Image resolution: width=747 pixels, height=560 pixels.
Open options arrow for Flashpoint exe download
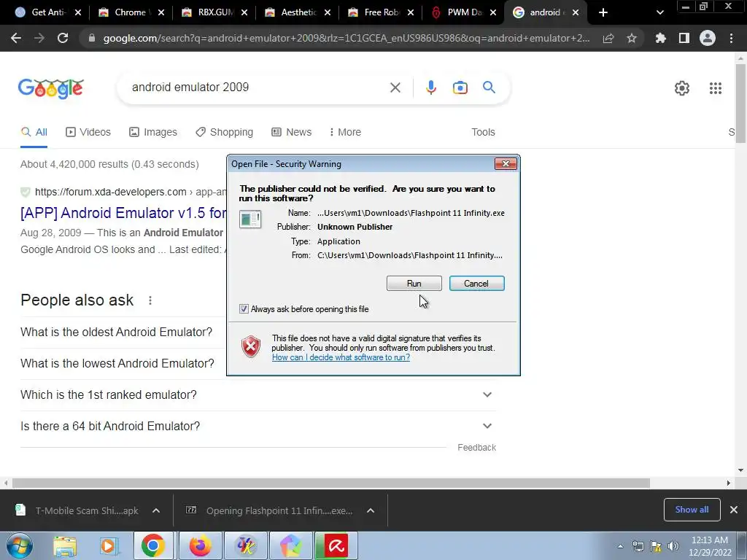tap(370, 510)
